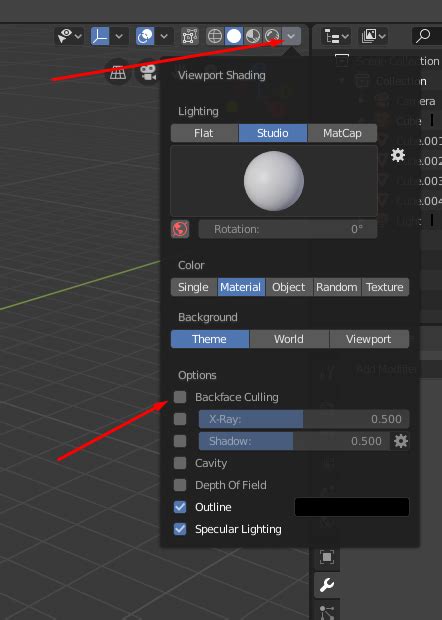The image size is (442, 620).
Task: Set color mode to Material
Action: tap(241, 287)
